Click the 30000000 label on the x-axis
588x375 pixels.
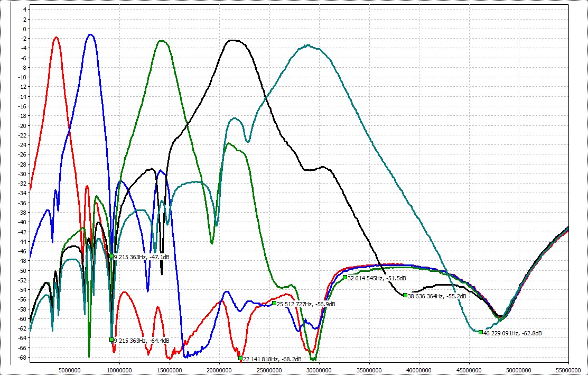pyautogui.click(x=318, y=369)
